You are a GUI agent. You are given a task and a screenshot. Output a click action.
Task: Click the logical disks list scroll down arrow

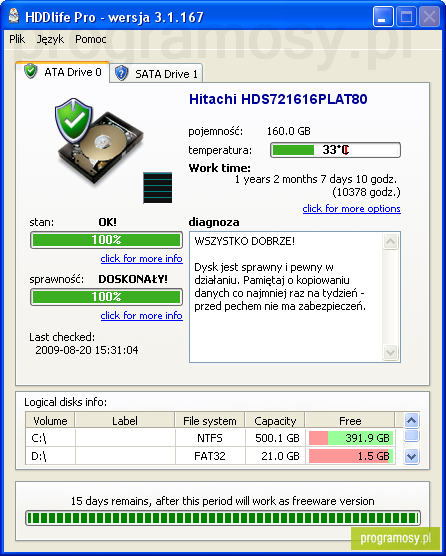[x=411, y=456]
